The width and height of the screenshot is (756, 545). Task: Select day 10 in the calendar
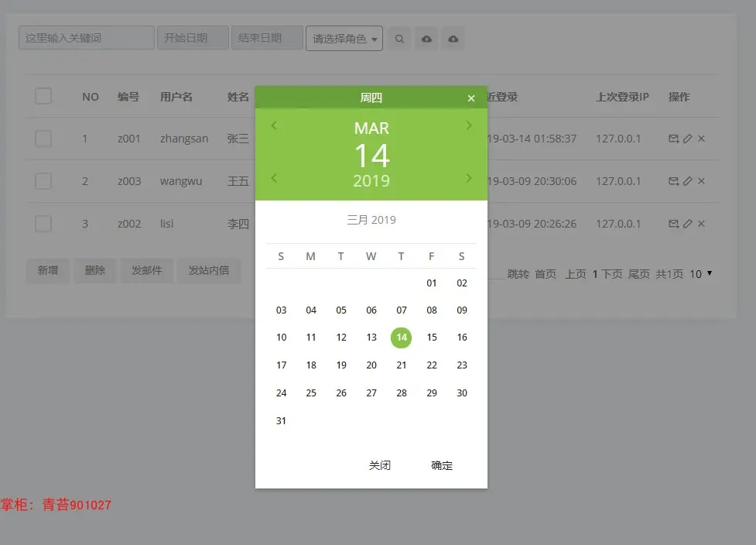click(x=281, y=338)
